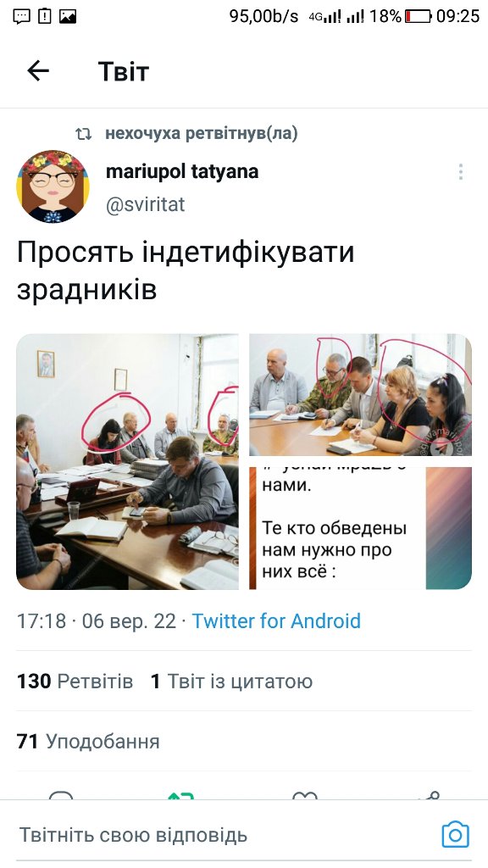This screenshot has height=868, width=488.
Task: View the 130 Ретвітів list
Action: (75, 681)
